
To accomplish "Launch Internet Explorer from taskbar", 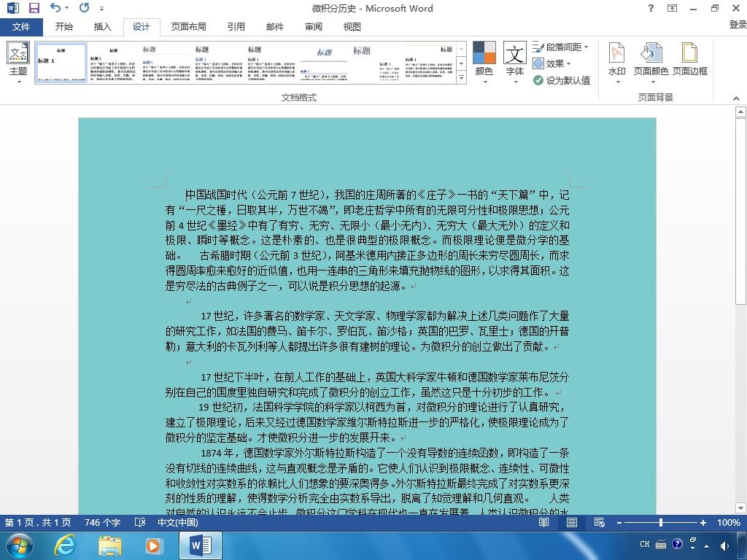I will click(64, 545).
